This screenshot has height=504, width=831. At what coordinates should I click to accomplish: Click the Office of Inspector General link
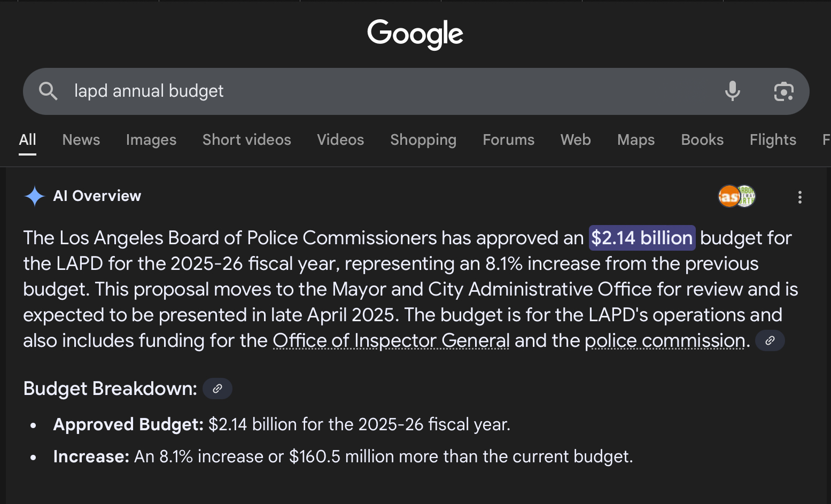click(391, 340)
